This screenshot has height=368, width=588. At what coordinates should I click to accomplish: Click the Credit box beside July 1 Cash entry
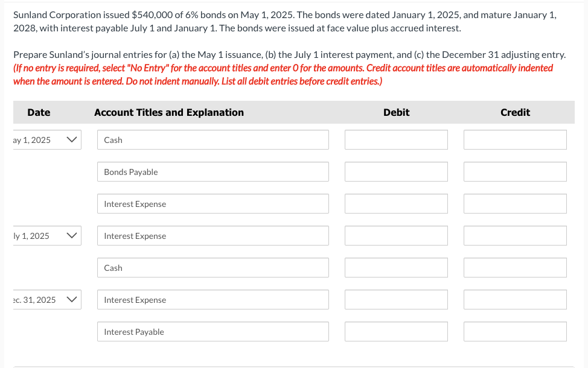pos(514,267)
